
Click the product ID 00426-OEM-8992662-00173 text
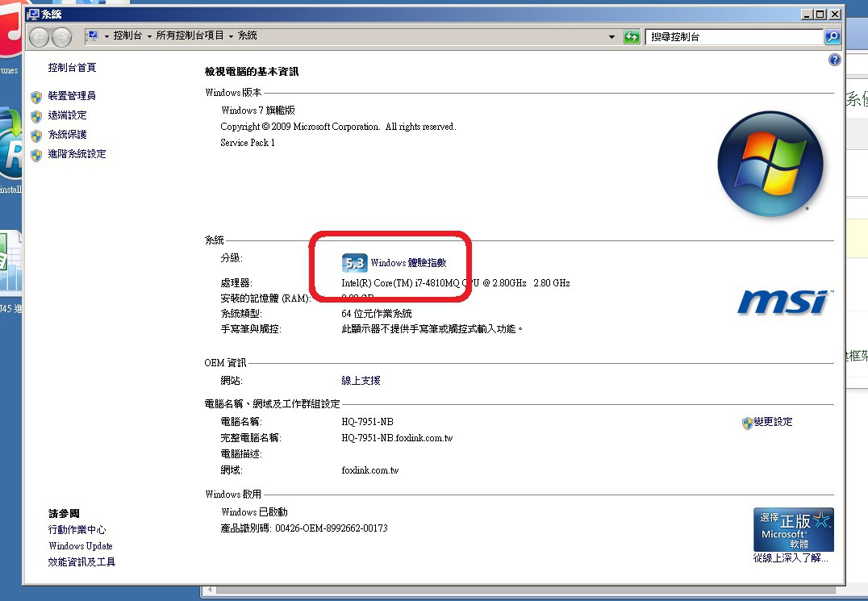332,528
